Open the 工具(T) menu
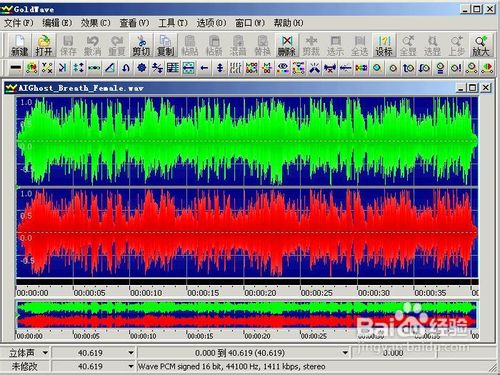Image resolution: width=500 pixels, height=375 pixels. point(173,23)
